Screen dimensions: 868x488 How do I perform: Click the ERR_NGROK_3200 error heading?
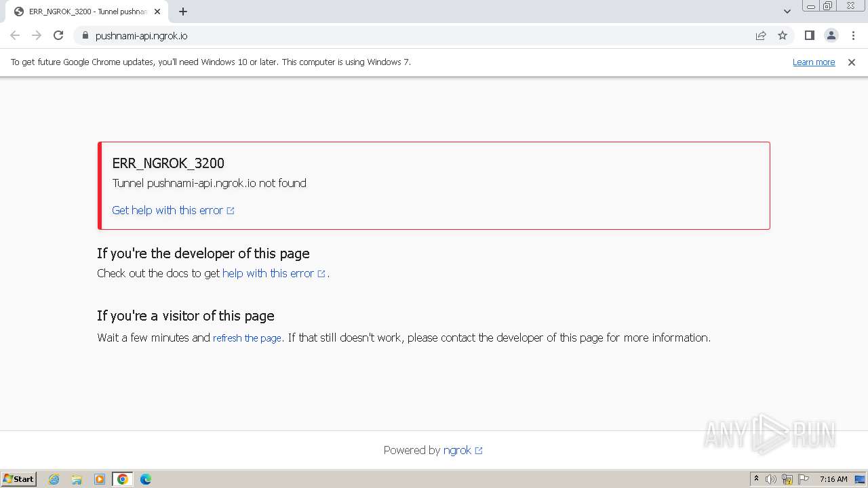click(168, 163)
